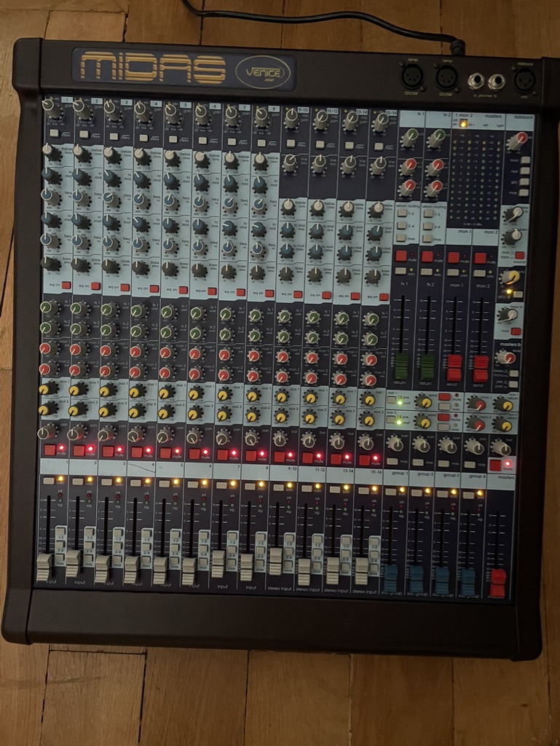Viewport: 560px width, 746px height.
Task: Toggle aux 1 pre/post master switch
Action: coord(392,400)
